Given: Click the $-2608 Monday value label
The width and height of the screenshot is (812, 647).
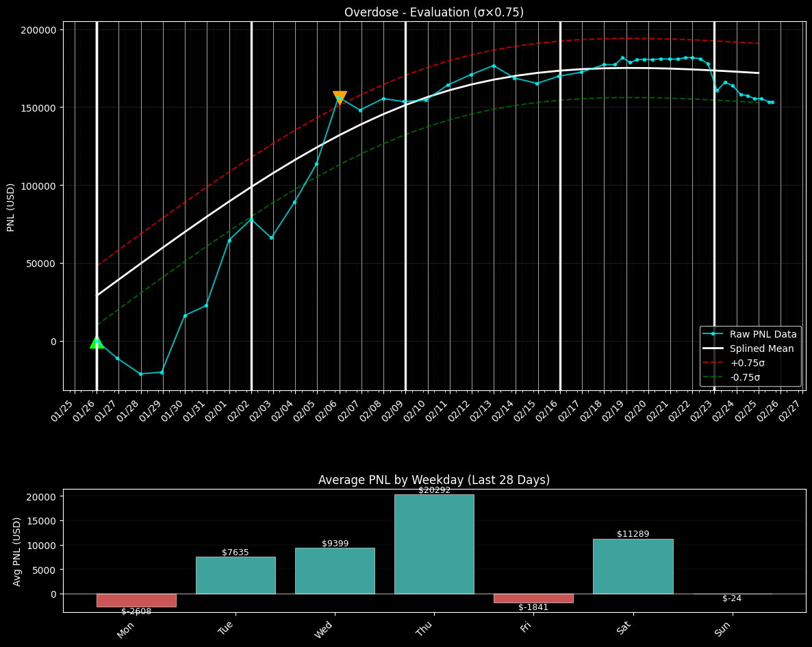Looking at the screenshot, I should pos(136,611).
